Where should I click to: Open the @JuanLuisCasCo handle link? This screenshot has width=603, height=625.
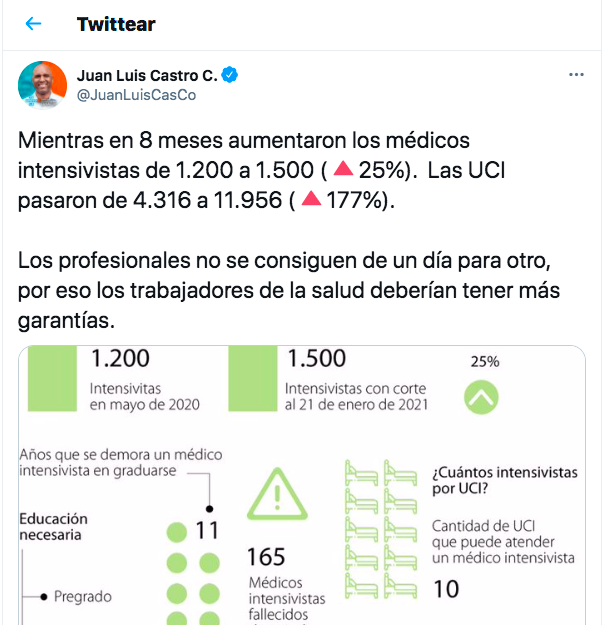tap(136, 95)
